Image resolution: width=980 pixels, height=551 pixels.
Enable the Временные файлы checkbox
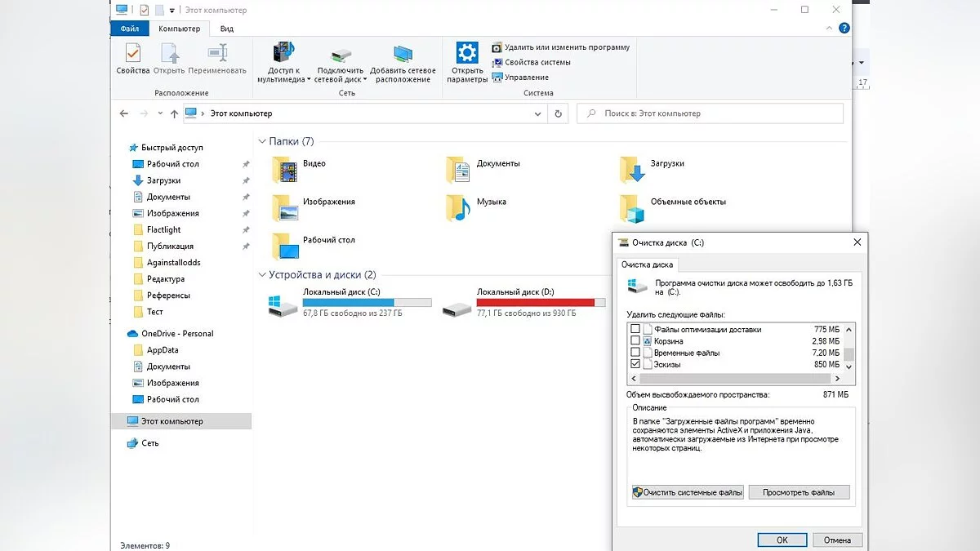tap(635, 353)
